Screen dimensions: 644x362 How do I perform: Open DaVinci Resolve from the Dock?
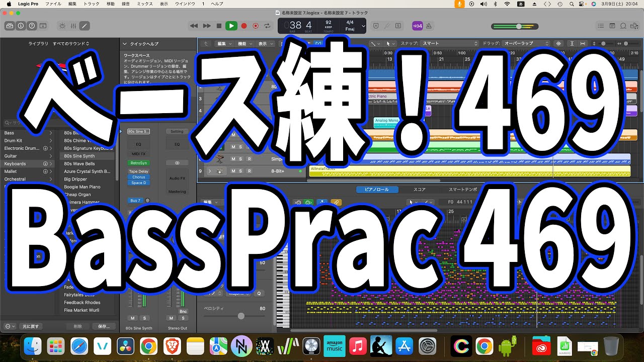125,346
